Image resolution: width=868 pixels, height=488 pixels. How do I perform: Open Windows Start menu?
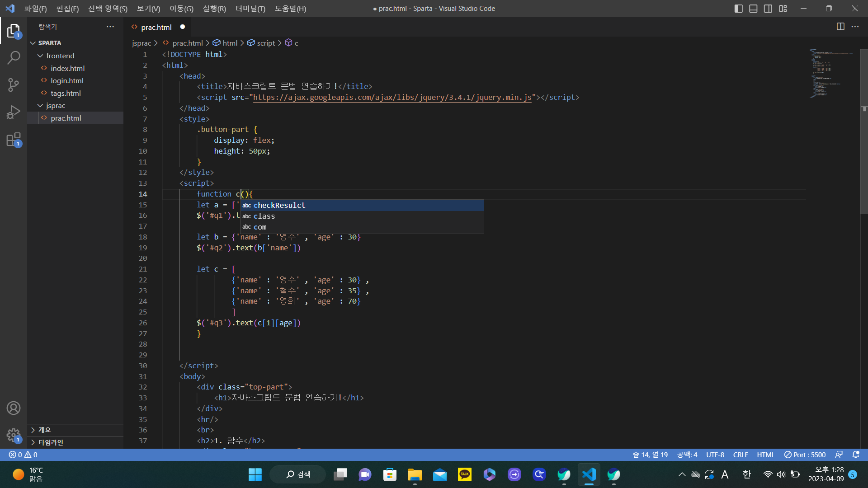pos(255,474)
